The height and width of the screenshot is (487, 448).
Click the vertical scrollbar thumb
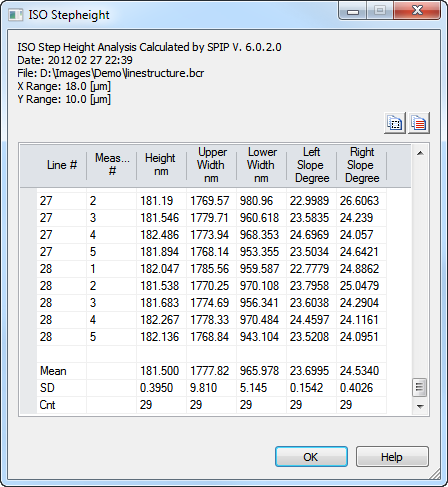(x=420, y=387)
